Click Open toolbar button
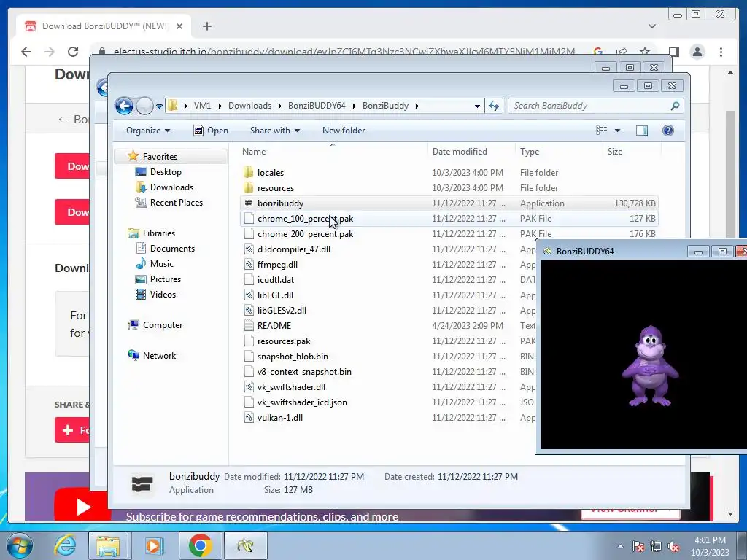Screen dimensions: 747x560 pos(211,131)
